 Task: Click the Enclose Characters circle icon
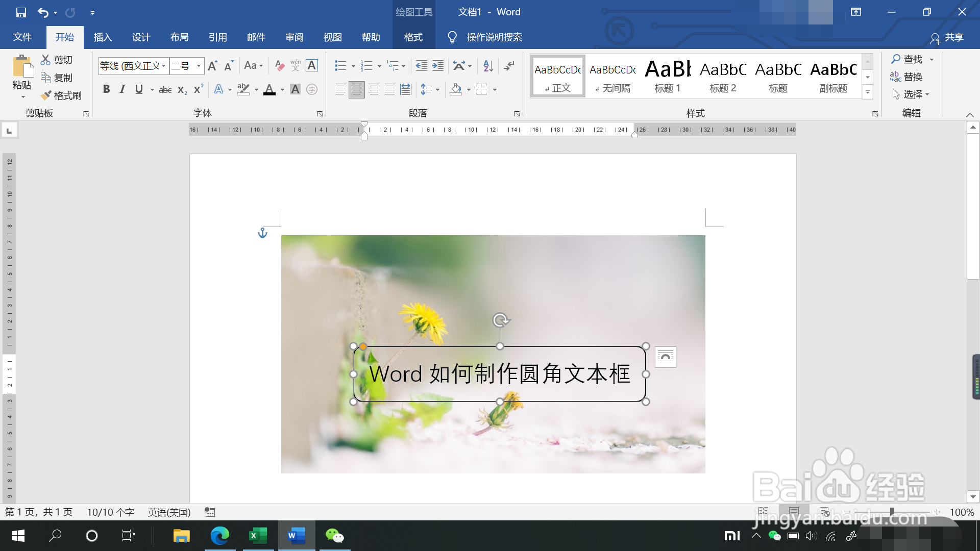tap(312, 89)
